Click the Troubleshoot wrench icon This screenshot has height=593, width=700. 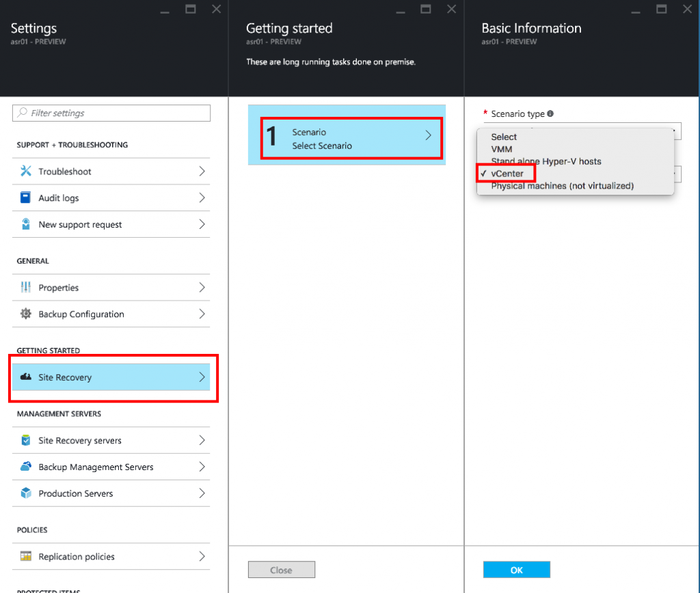point(26,171)
